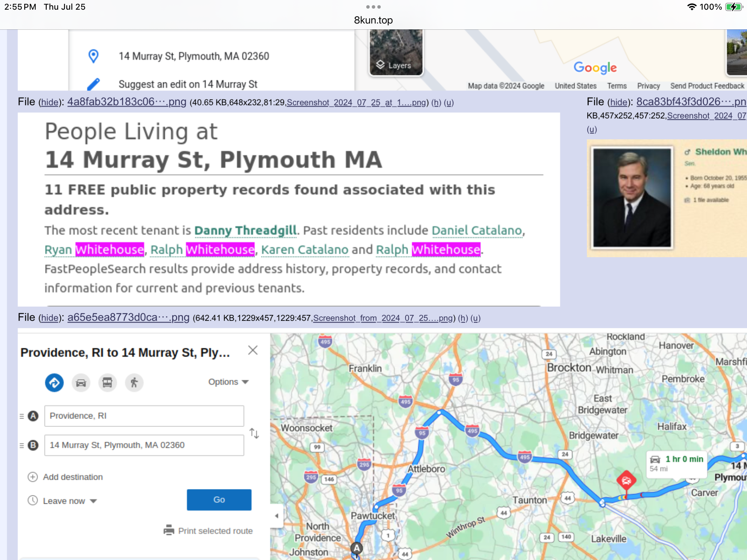Tap the I-295 shield near Attleboro
Viewport: 747px width, 560px height.
click(364, 465)
